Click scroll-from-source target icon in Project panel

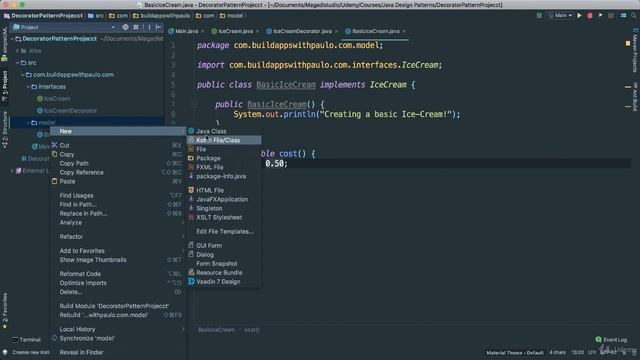coord(125,27)
